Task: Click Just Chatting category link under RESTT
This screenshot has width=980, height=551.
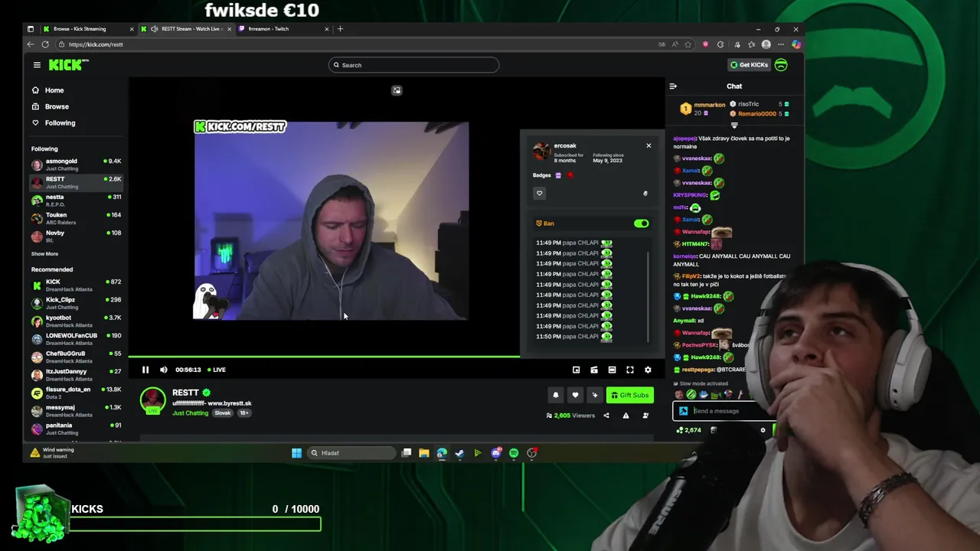Action: tap(190, 413)
